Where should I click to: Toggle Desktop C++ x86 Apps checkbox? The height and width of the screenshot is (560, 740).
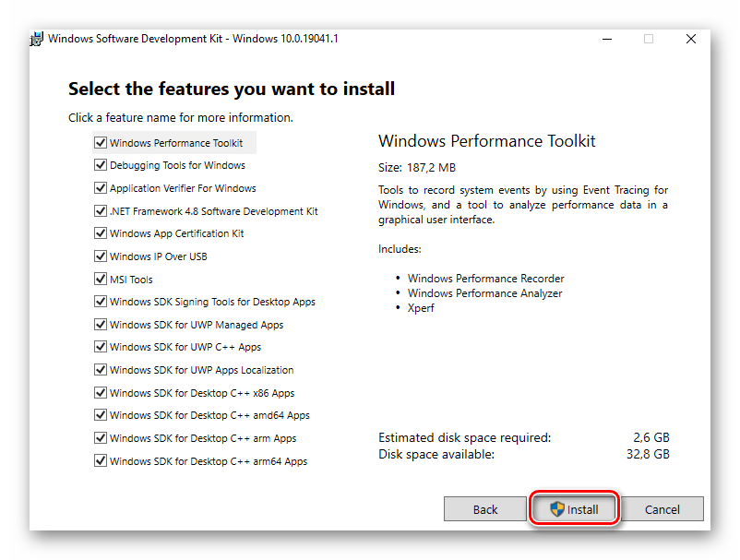(x=101, y=393)
